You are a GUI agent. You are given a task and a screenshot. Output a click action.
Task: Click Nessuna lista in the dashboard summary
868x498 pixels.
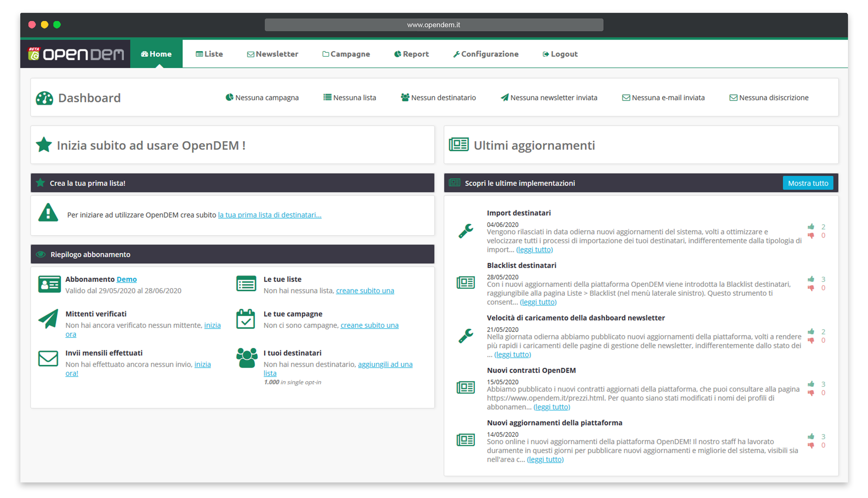coord(350,97)
